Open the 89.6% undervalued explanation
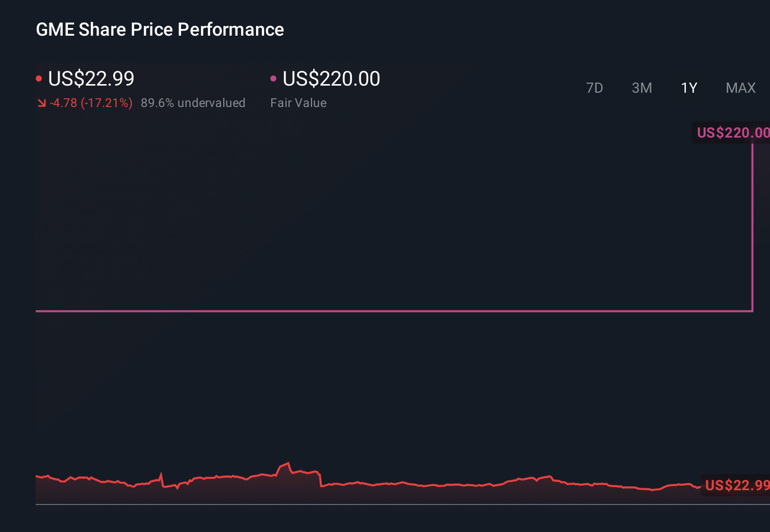Viewport: 770px width, 532px height. click(193, 102)
